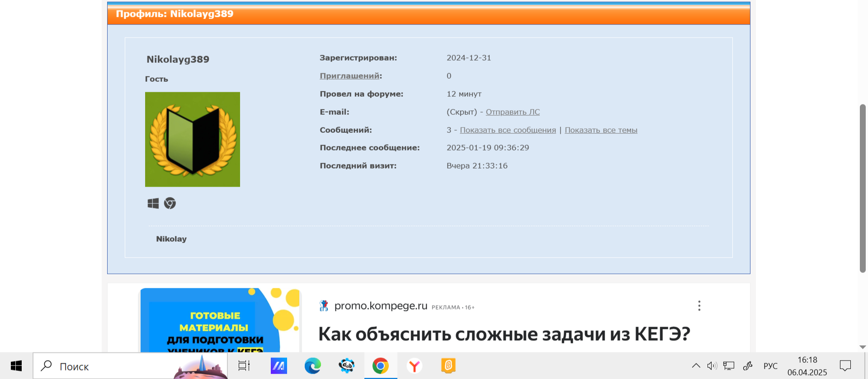
Task: Open the orange app icon in the taskbar
Action: pyautogui.click(x=448, y=366)
